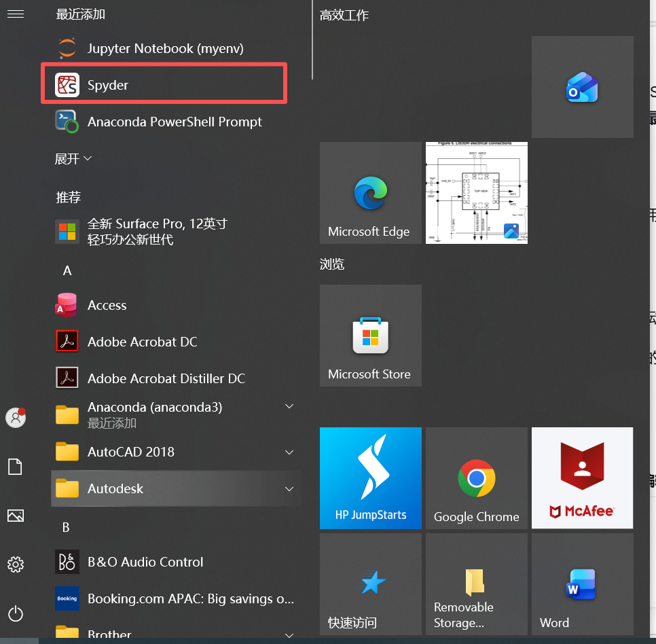
Task: Open B&O Audio Control icon
Action: 67,562
